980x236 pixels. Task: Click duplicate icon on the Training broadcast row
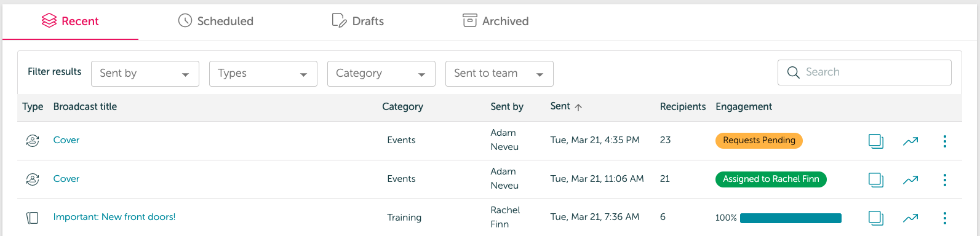[876, 218]
